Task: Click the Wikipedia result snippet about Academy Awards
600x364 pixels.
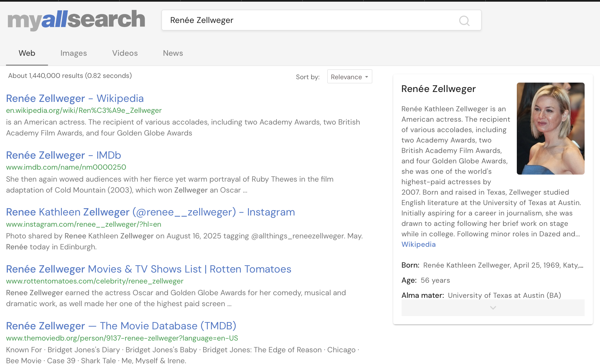Action: click(x=183, y=128)
